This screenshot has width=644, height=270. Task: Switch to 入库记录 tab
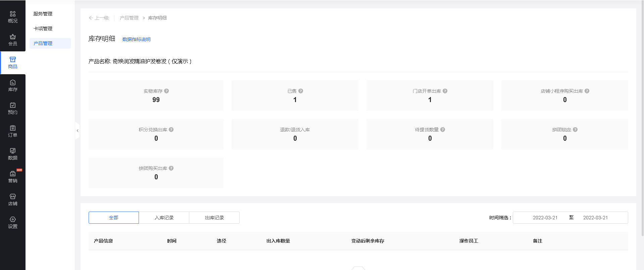coord(164,218)
